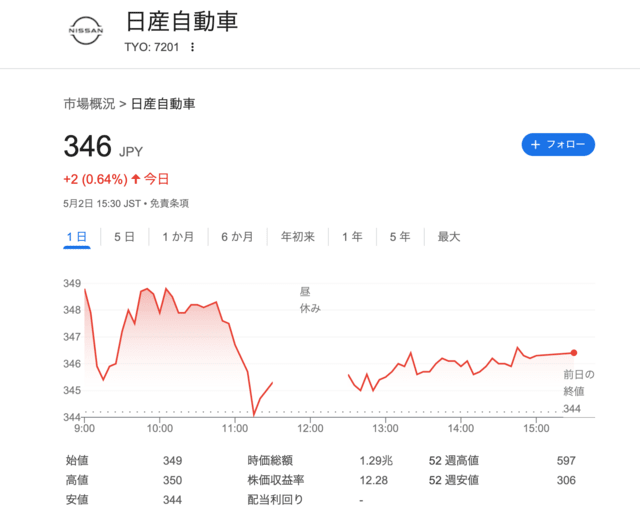640x512 pixels.
Task: Click the 52 週高値 label
Action: (x=453, y=461)
